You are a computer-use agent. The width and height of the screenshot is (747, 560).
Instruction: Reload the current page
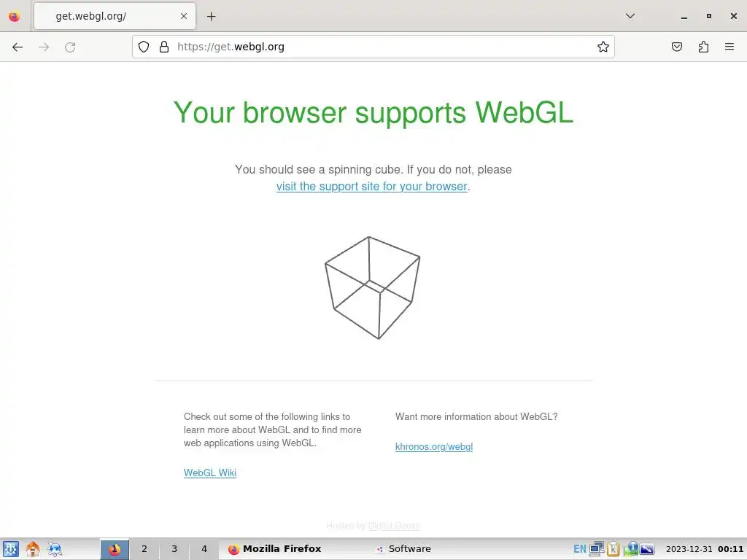70,47
